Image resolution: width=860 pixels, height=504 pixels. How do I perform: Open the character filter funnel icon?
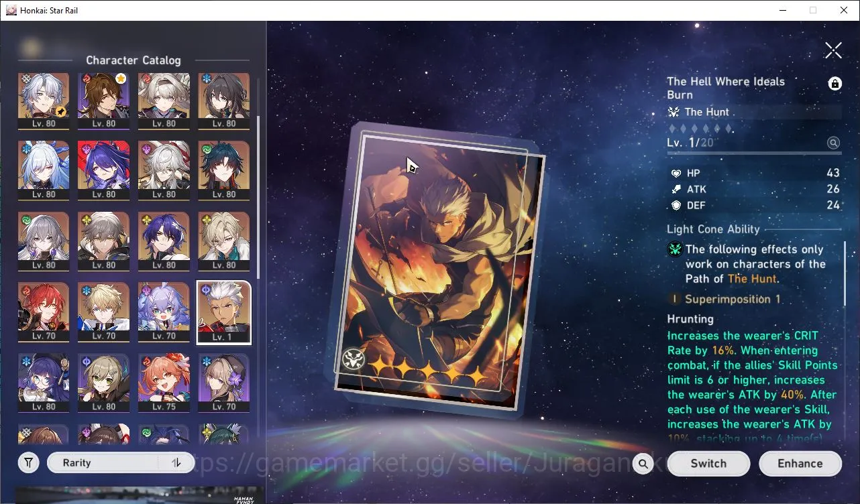pyautogui.click(x=28, y=462)
